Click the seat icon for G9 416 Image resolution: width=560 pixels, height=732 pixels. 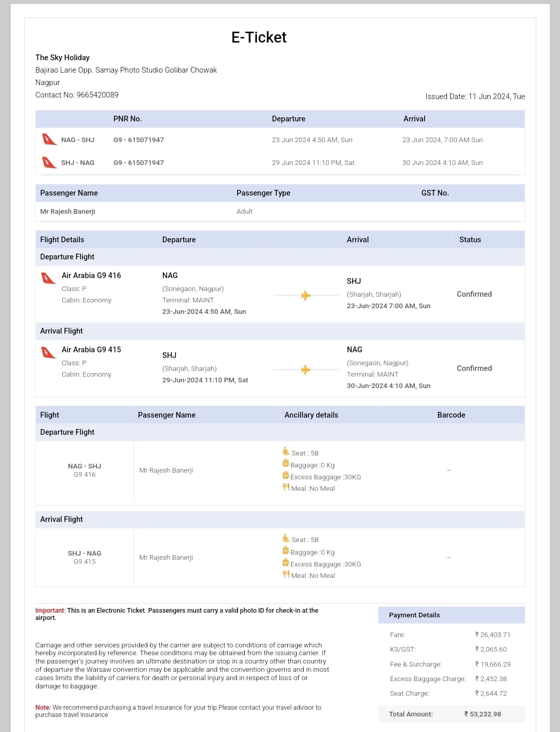(286, 451)
